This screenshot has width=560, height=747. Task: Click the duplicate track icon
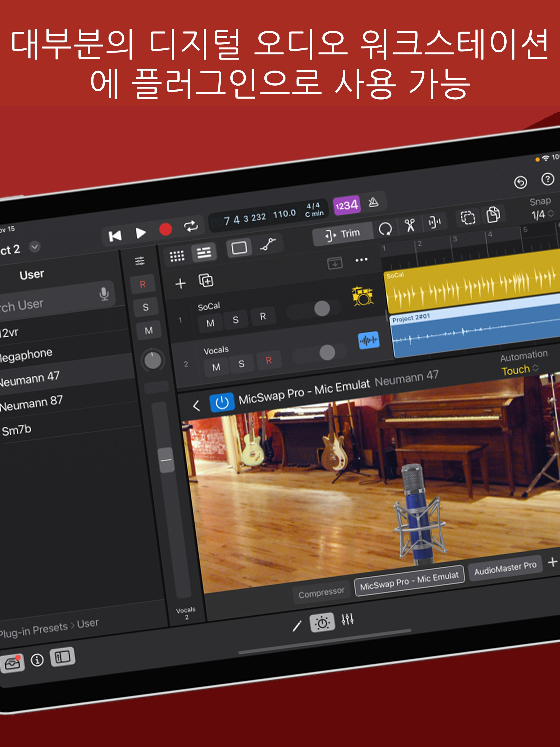[206, 281]
